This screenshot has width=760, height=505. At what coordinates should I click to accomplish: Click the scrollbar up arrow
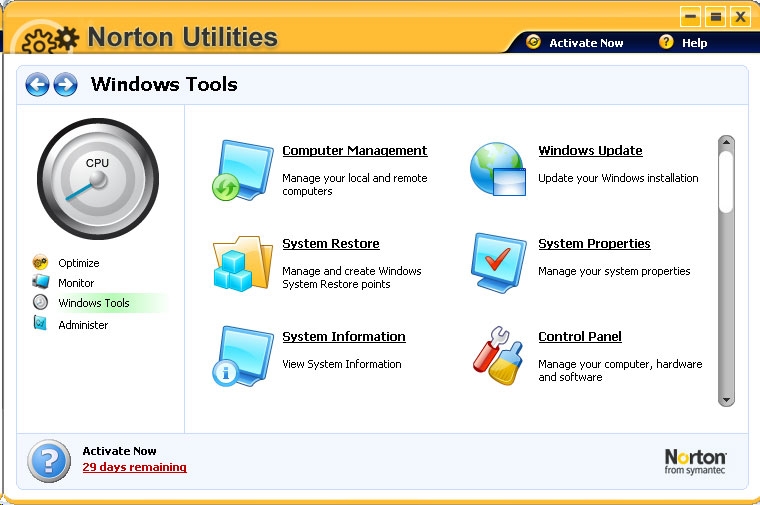[x=726, y=142]
